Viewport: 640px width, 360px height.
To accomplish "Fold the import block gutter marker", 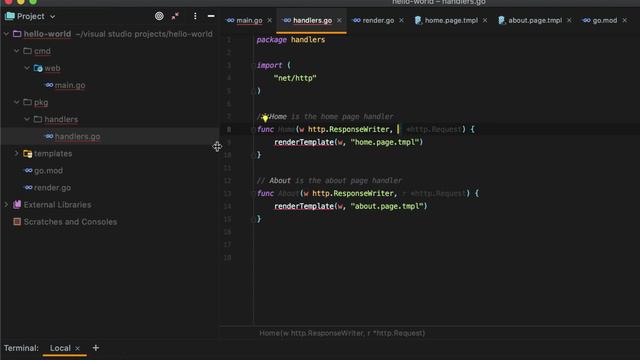I will pyautogui.click(x=253, y=65).
